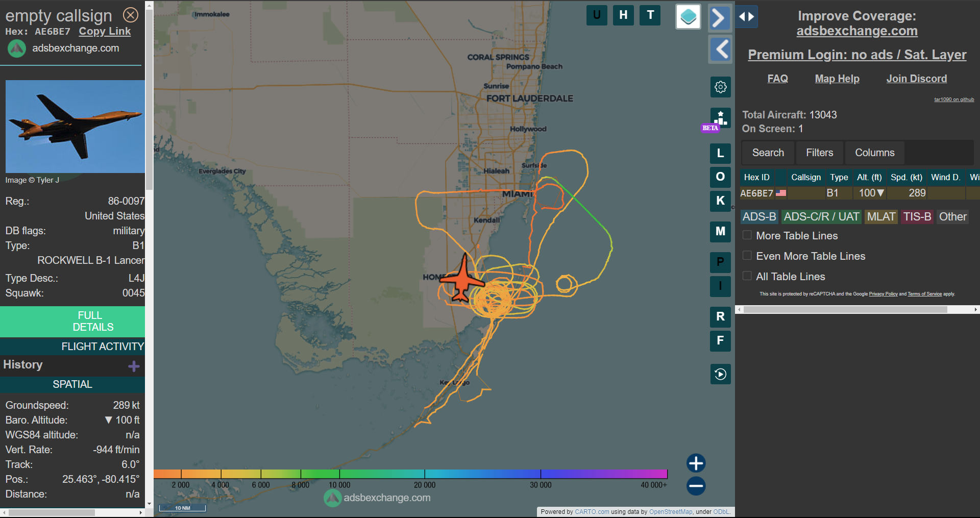Open the Filters tab
Viewport: 980px width, 518px height.
[819, 153]
